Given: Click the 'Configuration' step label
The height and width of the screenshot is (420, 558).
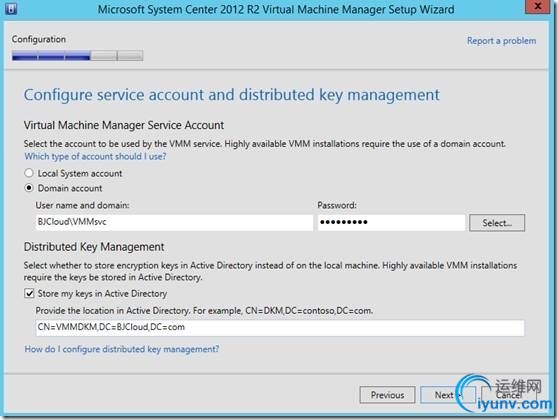Looking at the screenshot, I should click(x=39, y=39).
